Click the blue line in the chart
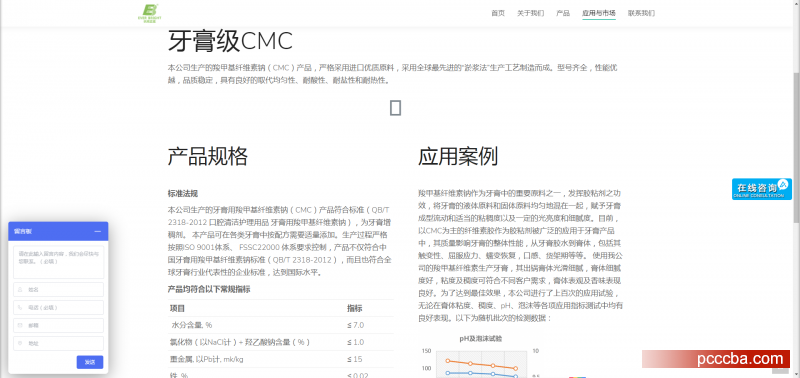Viewport: 800px width, 378px height. click(x=482, y=374)
